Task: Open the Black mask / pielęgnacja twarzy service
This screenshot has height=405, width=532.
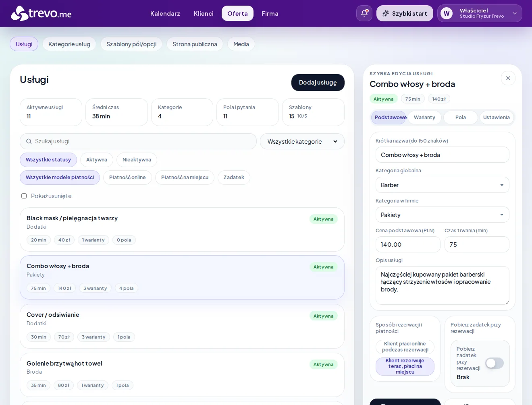Action: click(x=182, y=229)
